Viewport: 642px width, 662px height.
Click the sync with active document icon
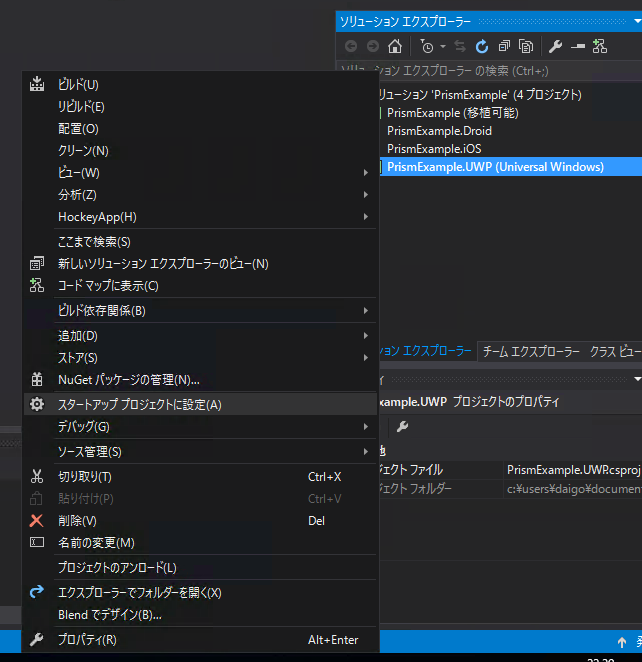click(x=460, y=46)
